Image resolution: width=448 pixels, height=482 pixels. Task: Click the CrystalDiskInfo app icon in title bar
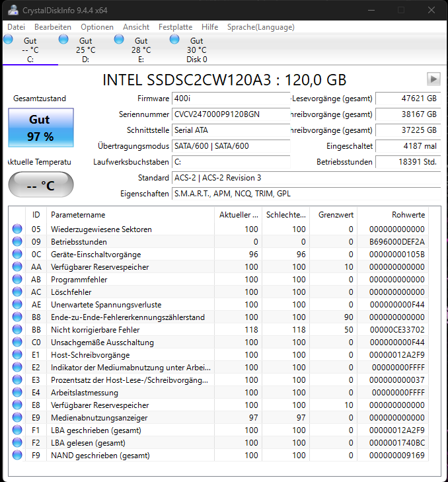[x=13, y=10]
